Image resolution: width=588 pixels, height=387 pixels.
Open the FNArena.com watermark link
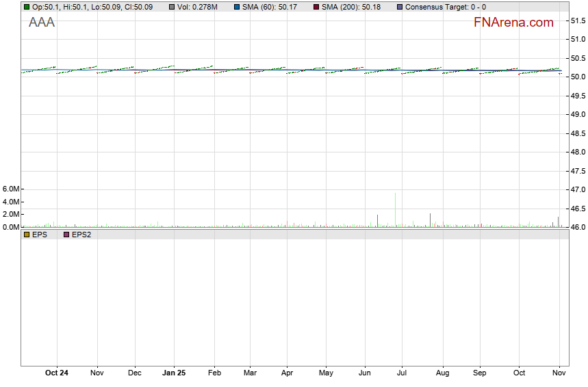click(x=513, y=23)
